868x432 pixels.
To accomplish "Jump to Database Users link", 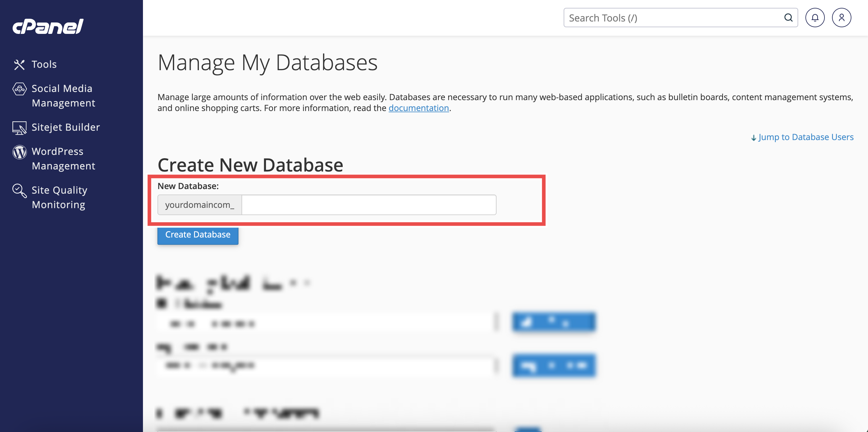I will pos(802,137).
